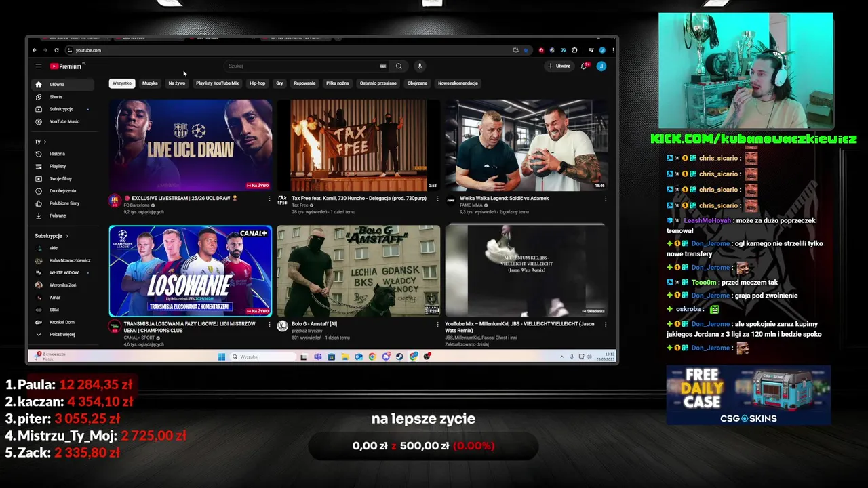Click the Windows Start button

(x=221, y=357)
